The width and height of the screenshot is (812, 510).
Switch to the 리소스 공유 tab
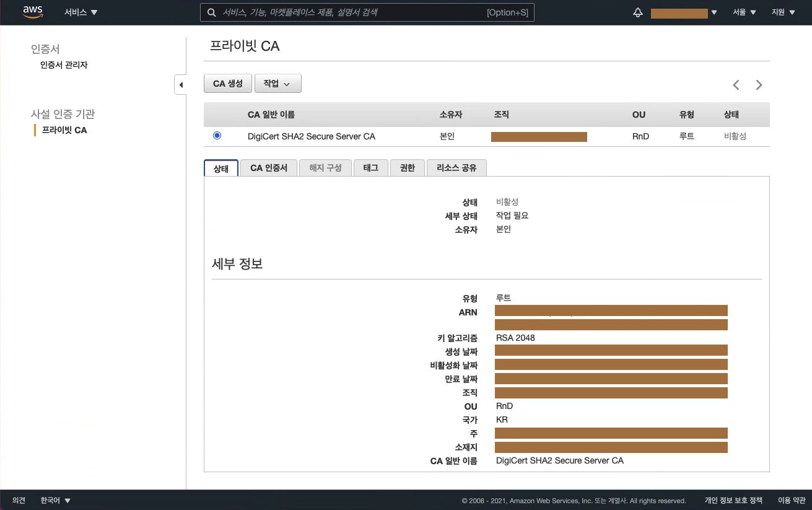(456, 168)
